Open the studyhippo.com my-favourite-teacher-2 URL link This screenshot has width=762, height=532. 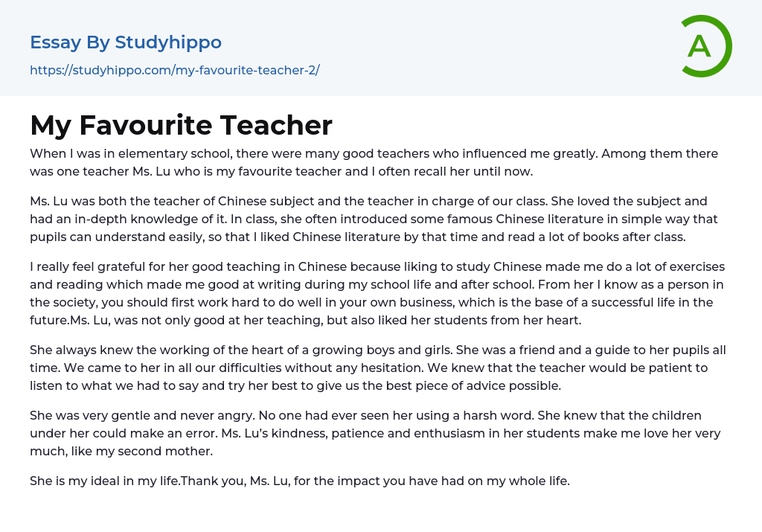coord(175,71)
